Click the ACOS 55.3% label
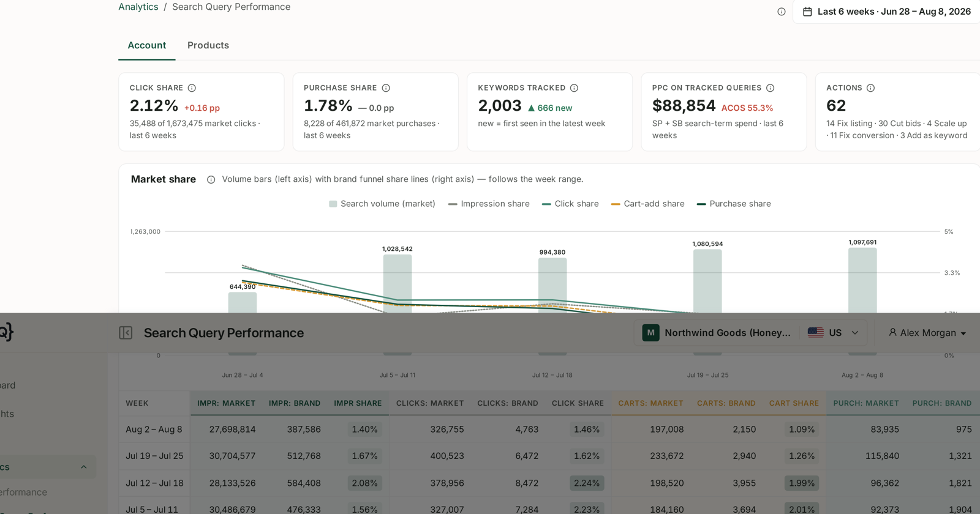Screen dimensions: 980x514 [x=747, y=108]
